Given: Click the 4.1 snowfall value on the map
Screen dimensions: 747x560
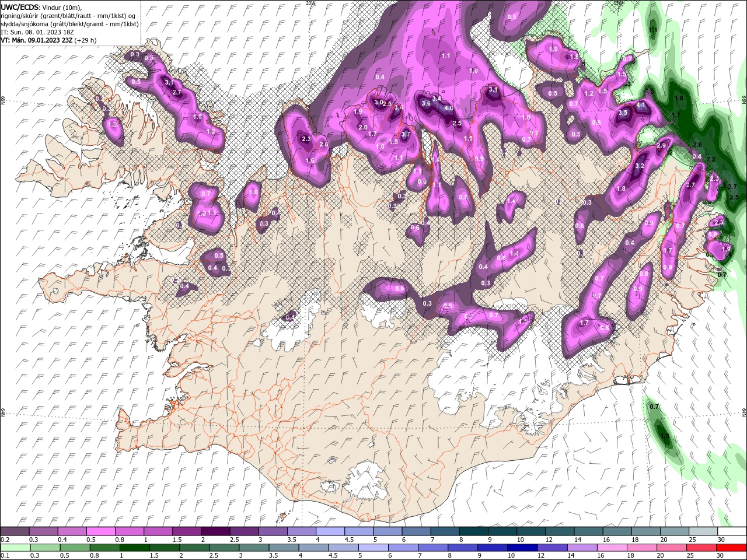Looking at the screenshot, I should 641,105.
